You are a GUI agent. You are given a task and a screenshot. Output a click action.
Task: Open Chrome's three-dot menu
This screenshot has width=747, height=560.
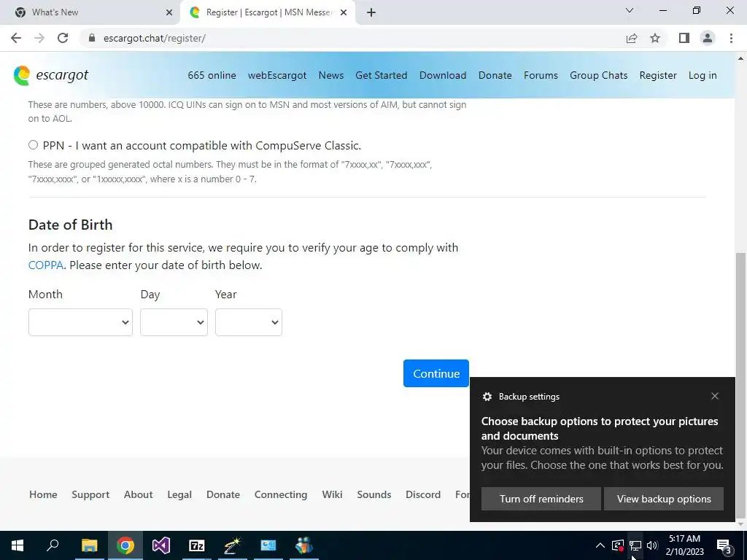731,38
